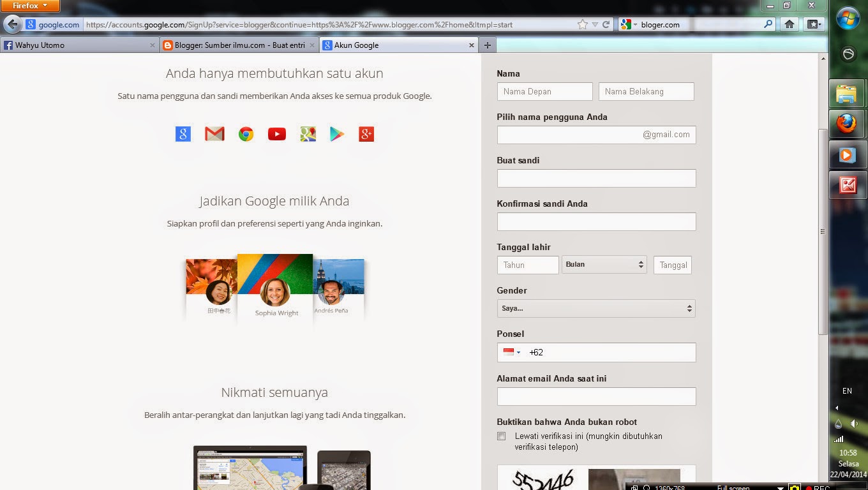Screen dimensions: 868x490
Task: Select the Chrome icon in the products row
Action: tap(245, 134)
